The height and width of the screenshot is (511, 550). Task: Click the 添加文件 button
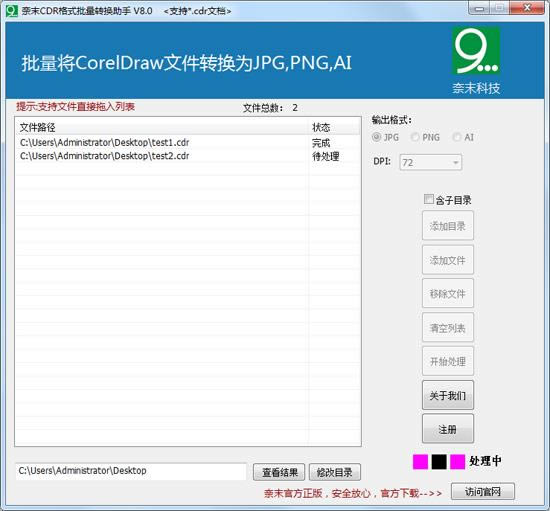[x=448, y=260]
